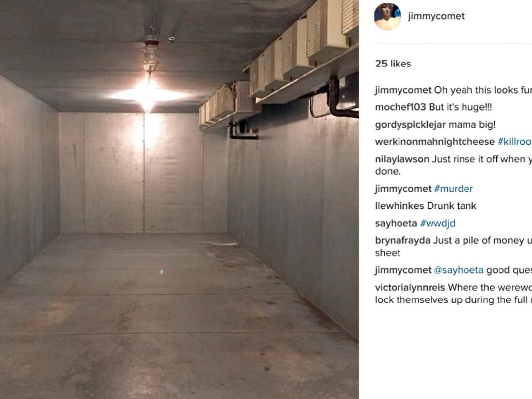The width and height of the screenshot is (532, 399).
Task: Click the @sayhoeta mention link
Action: pyautogui.click(x=459, y=270)
